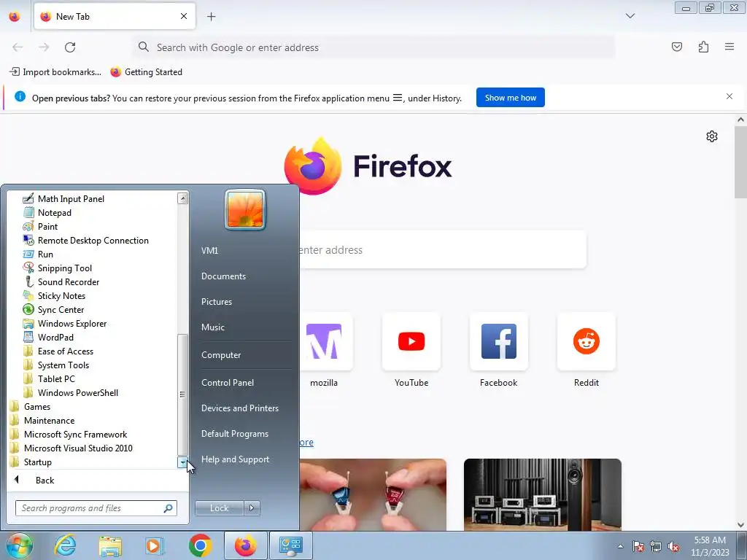The width and height of the screenshot is (747, 560).
Task: Expand the Ease of Access folder
Action: (65, 351)
